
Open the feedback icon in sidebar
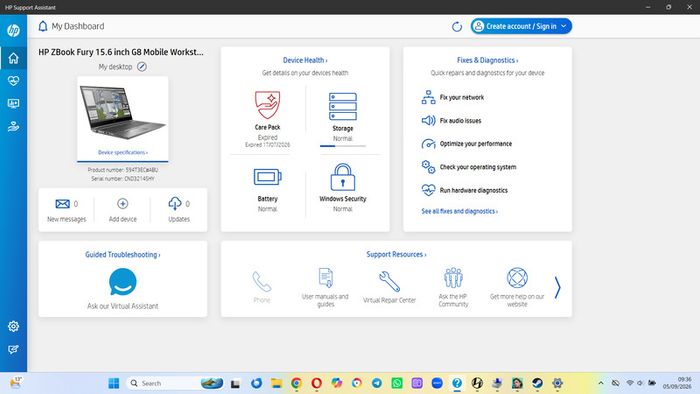pyautogui.click(x=13, y=349)
